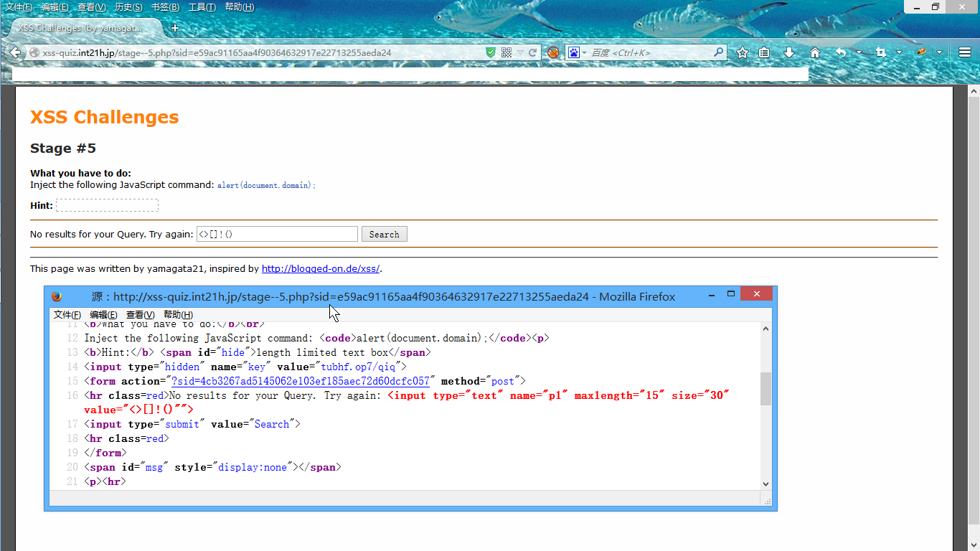Click the source viewer scrollbar up arrow
The image size is (980, 551).
(x=765, y=329)
